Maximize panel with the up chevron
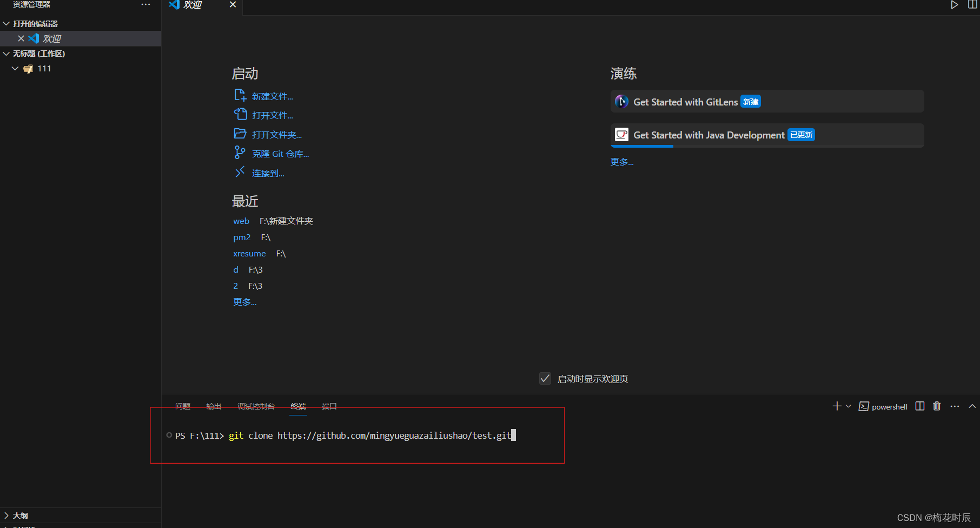 972,406
